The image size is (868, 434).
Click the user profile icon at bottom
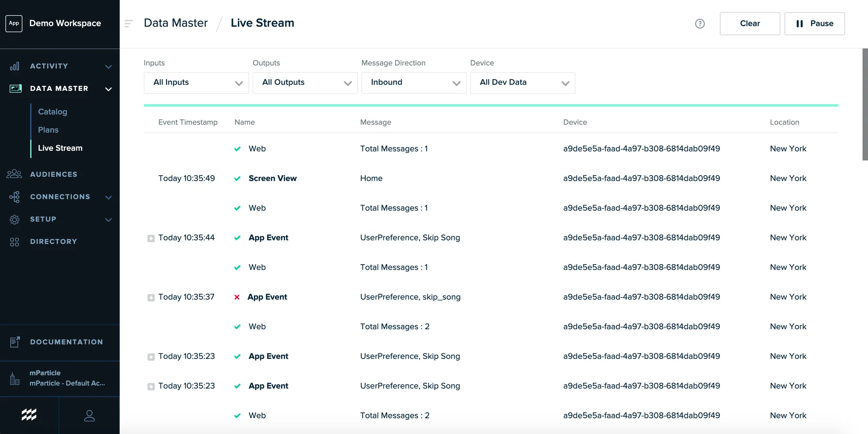(89, 415)
